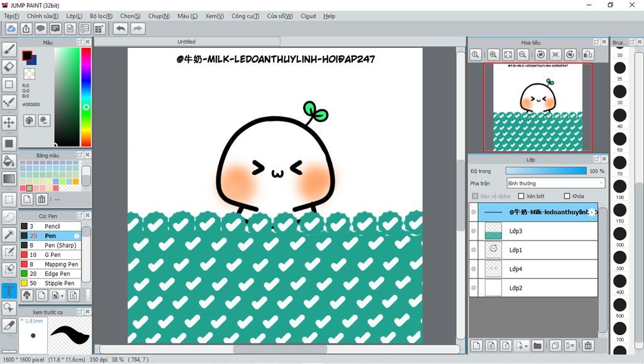This screenshot has height=364, width=644.
Task: Select the Brush tool in left toolbar
Action: (x=9, y=49)
